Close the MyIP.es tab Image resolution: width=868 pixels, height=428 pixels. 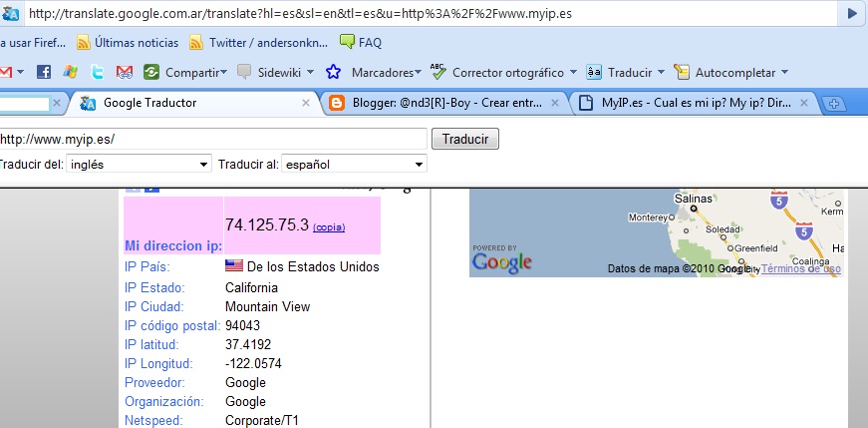pyautogui.click(x=804, y=103)
